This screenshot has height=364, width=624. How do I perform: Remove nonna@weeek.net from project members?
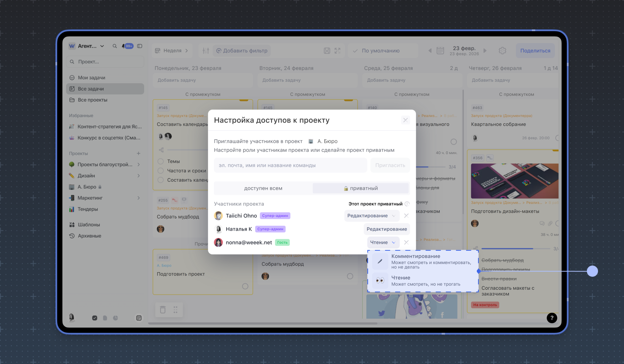pyautogui.click(x=406, y=242)
